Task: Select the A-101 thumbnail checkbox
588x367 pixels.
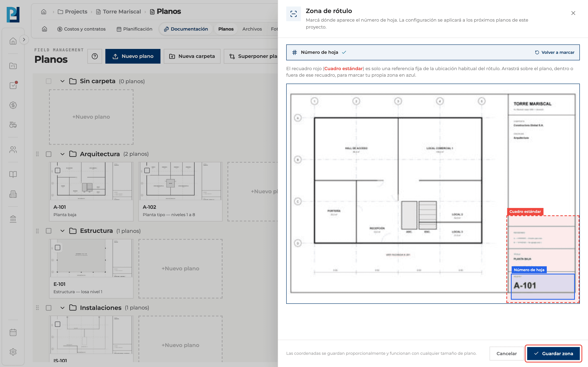Action: click(58, 170)
